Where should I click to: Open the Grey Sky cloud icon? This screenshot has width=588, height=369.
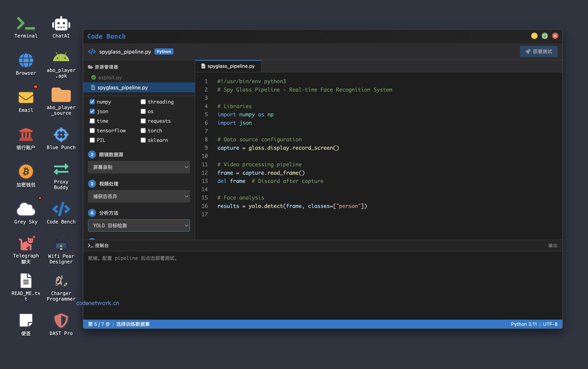point(26,213)
